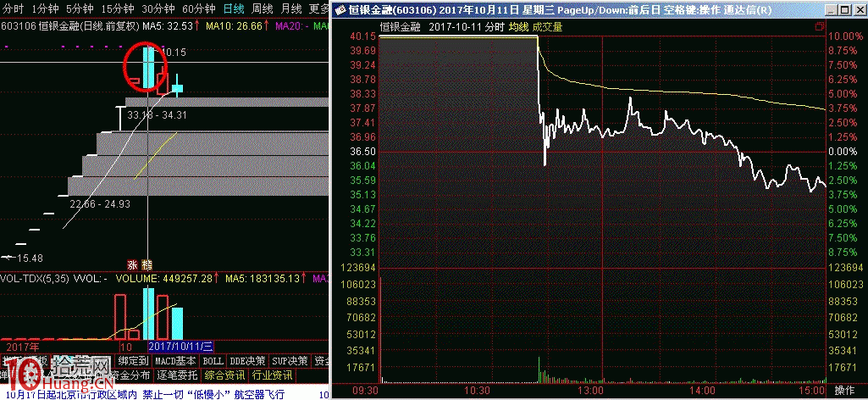Switch to the 周线 weekly tab
This screenshot has width=868, height=400.
click(262, 8)
